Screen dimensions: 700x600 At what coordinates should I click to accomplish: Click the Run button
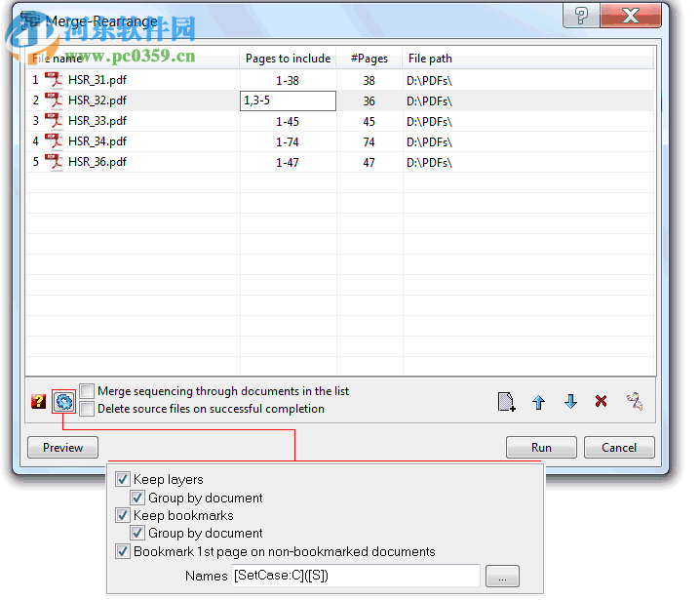click(x=541, y=447)
